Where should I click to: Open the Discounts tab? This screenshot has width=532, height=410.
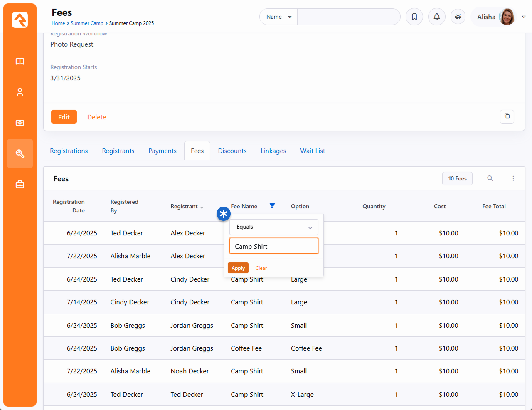coord(232,151)
